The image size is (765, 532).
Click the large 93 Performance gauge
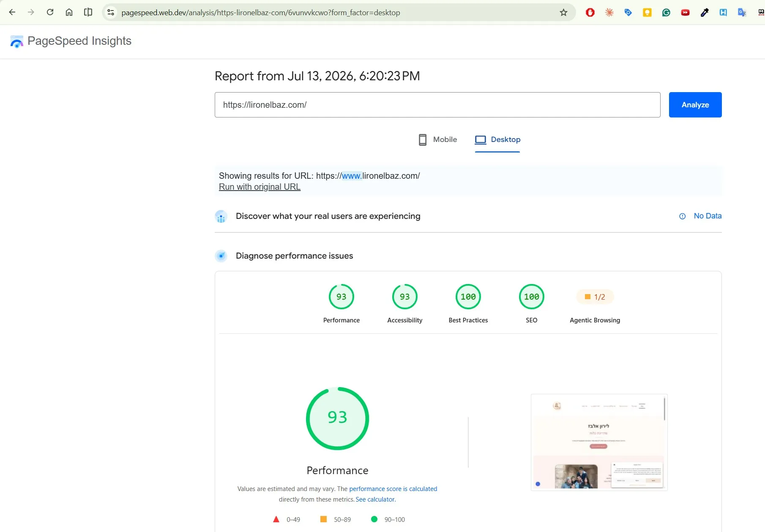click(337, 418)
